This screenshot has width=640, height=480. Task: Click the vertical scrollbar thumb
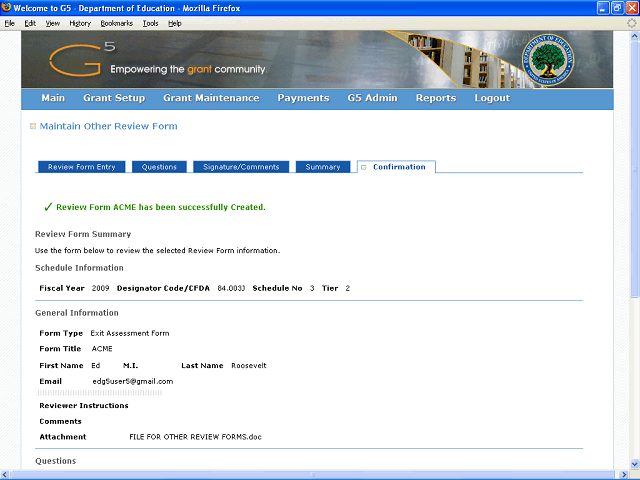(x=635, y=169)
